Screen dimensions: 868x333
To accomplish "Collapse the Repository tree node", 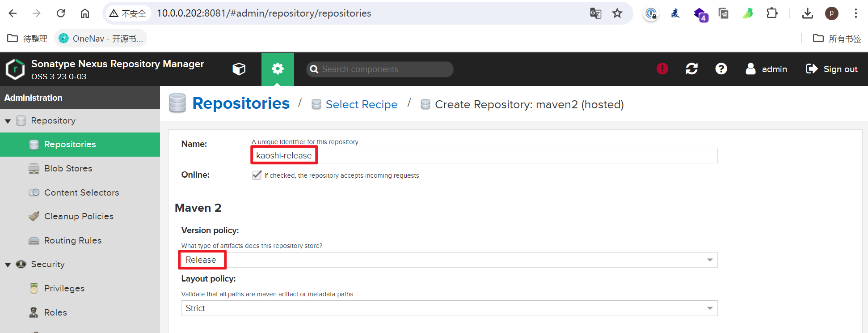I will [x=8, y=121].
